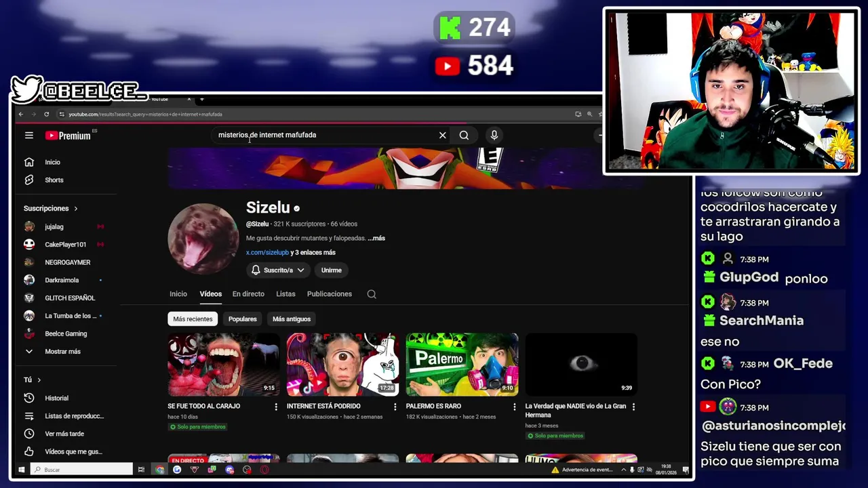Open Ver más tarde in sidebar
This screenshot has height=488, width=868.
click(x=66, y=434)
